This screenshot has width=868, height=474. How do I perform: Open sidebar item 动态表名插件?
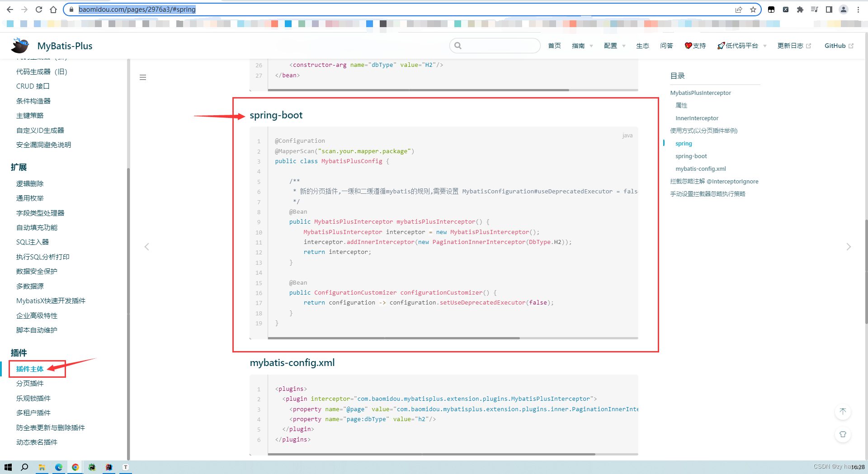point(37,442)
